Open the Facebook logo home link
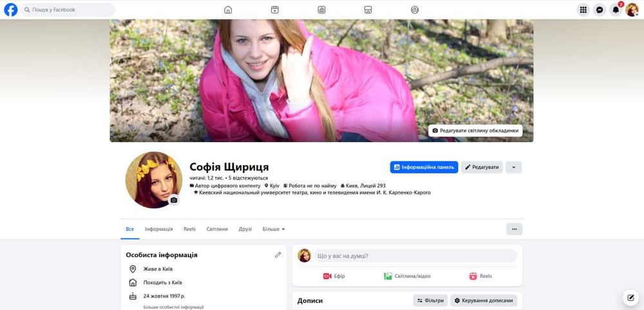Screen dimensions: 644x310 11,10
